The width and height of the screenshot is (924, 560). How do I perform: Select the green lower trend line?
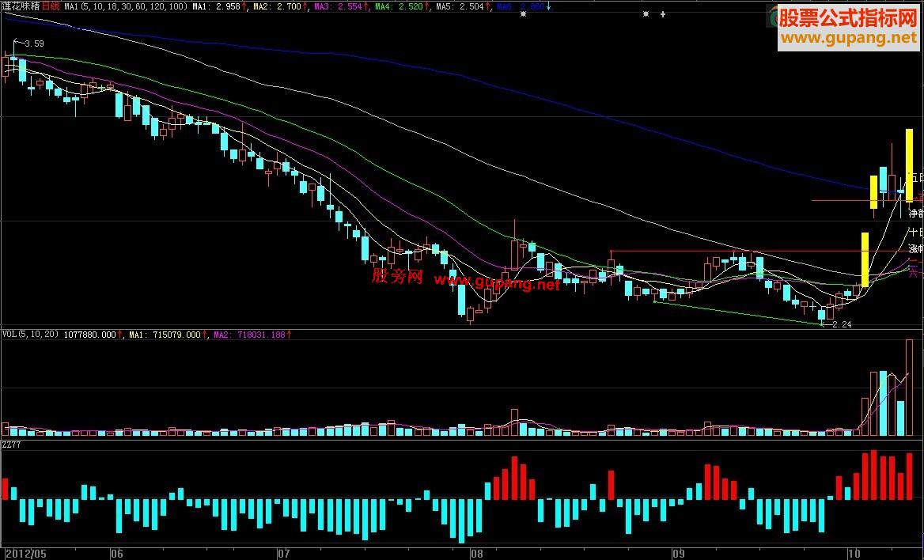pyautogui.click(x=738, y=312)
